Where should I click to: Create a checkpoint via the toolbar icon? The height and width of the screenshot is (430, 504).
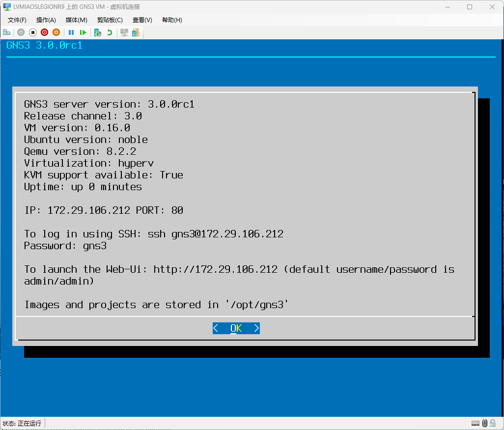[98, 32]
